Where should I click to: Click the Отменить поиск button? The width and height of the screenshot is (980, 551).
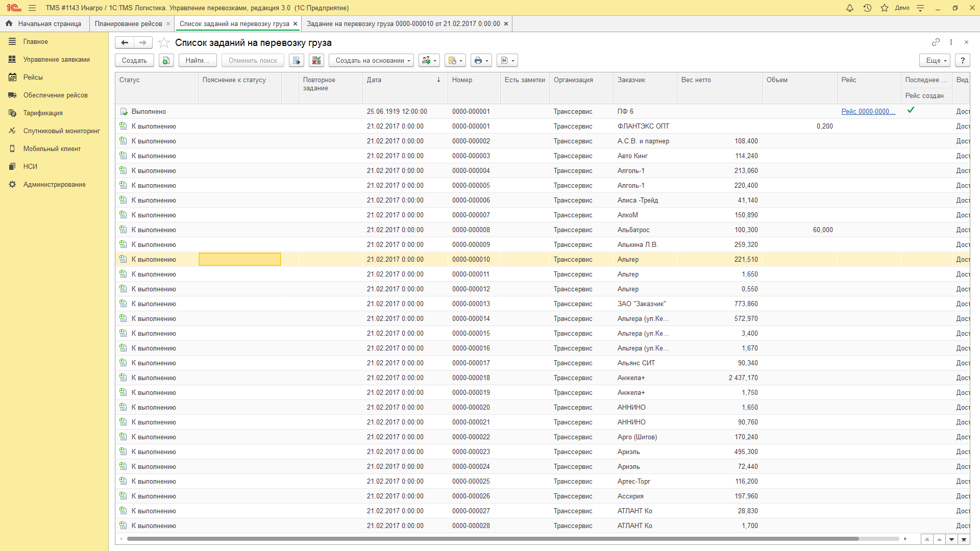coord(253,60)
